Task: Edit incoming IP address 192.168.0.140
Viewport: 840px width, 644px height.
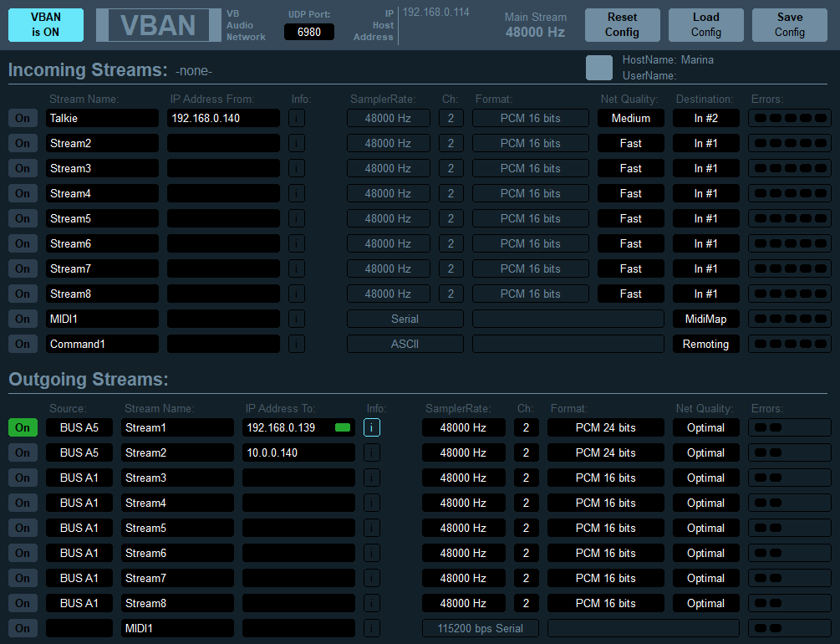Action: point(223,118)
